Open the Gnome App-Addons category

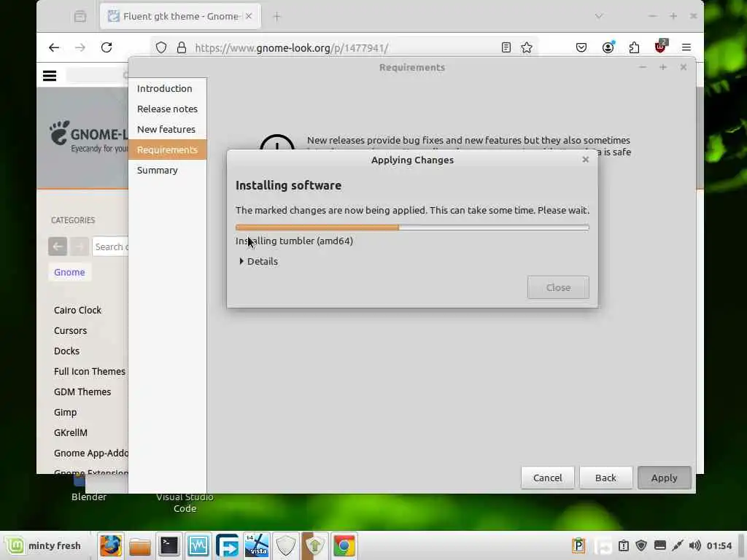(91, 454)
